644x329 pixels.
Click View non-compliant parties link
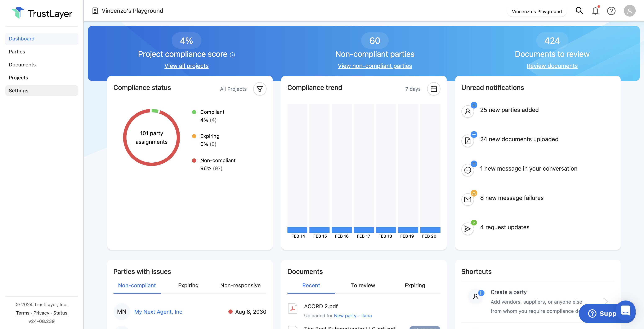375,66
